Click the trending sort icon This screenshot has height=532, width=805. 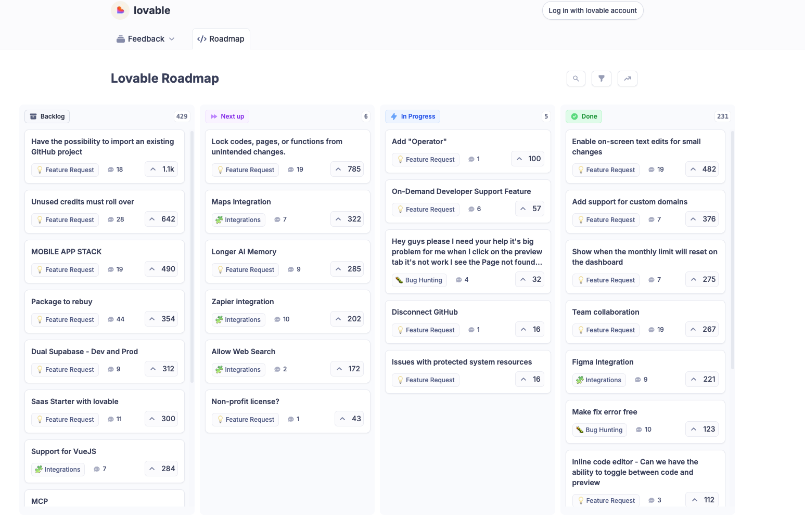(x=628, y=79)
